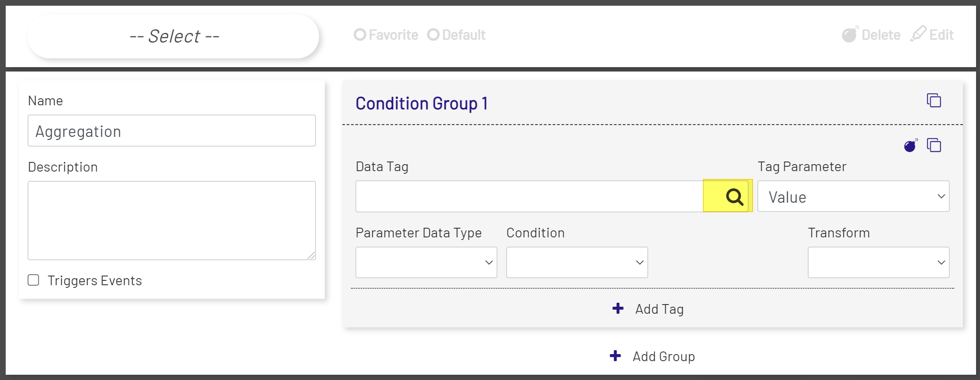Open the -- Select -- dropdown

pyautogui.click(x=174, y=36)
